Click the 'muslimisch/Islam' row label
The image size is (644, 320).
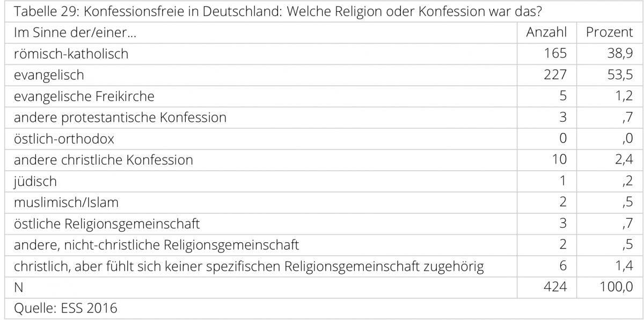click(66, 203)
